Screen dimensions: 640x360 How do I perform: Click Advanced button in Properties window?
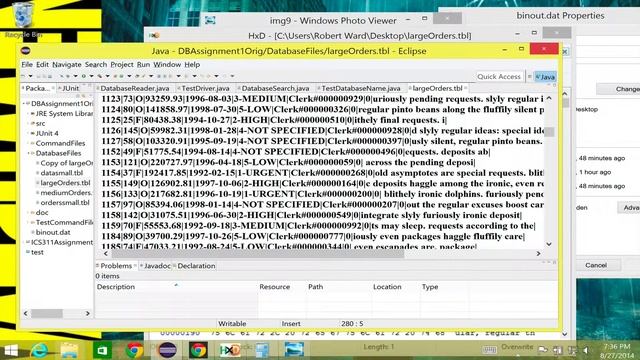point(629,208)
